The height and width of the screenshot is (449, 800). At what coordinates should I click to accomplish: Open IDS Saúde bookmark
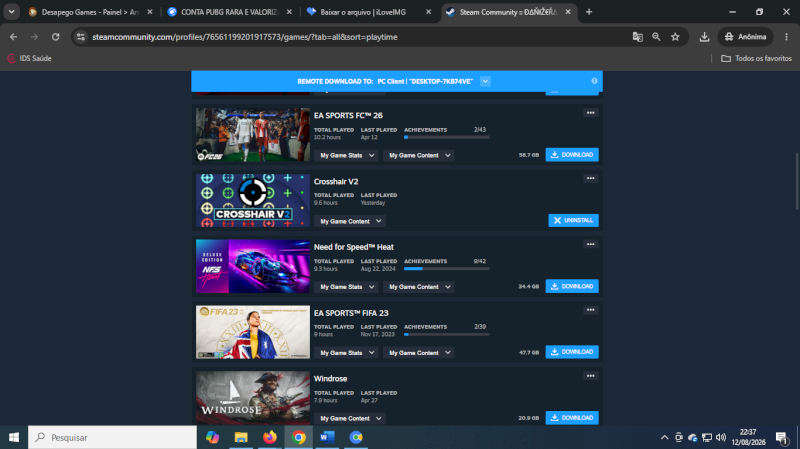coord(30,58)
